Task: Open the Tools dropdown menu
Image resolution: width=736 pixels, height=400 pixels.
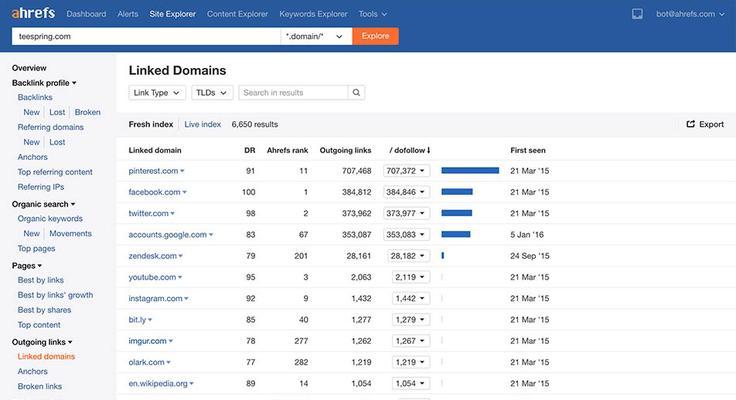Action: (x=373, y=14)
